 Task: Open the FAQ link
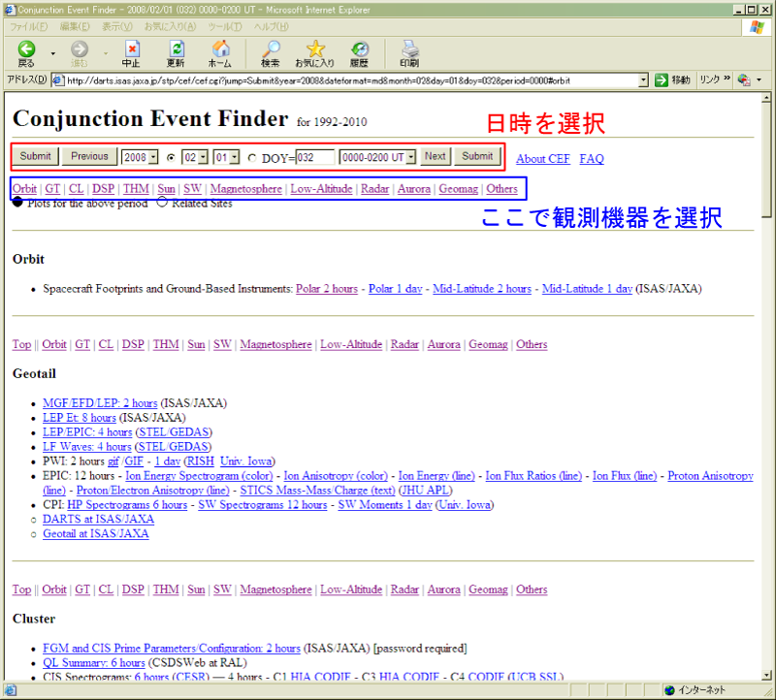tap(592, 159)
